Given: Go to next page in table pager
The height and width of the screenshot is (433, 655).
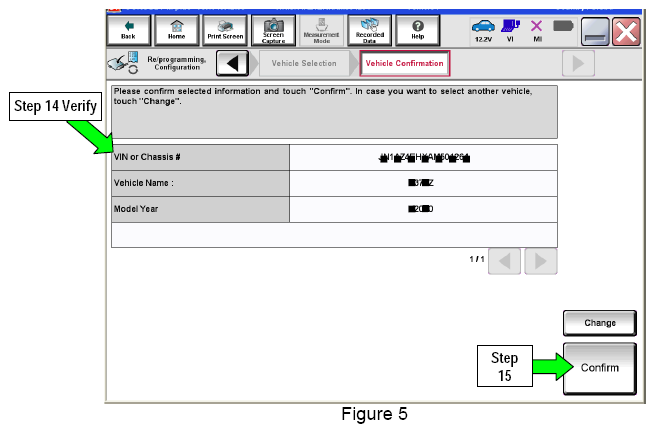Looking at the screenshot, I should tap(540, 261).
